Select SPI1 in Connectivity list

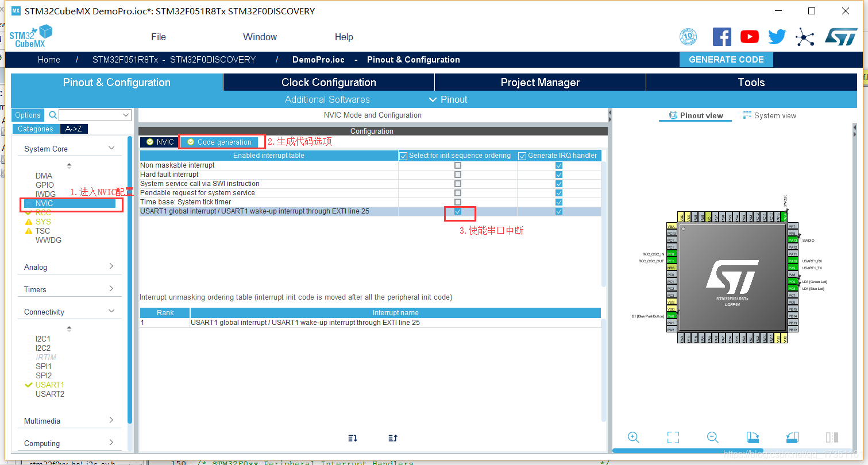tap(44, 366)
